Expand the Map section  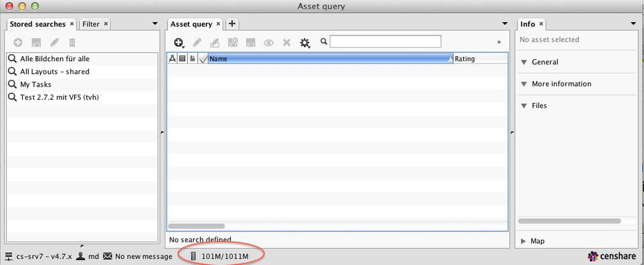point(523,241)
